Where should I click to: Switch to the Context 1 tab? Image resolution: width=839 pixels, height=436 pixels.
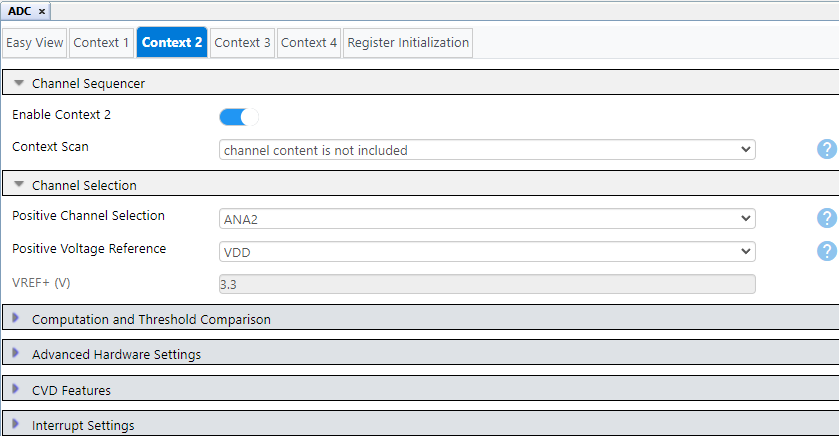click(101, 43)
